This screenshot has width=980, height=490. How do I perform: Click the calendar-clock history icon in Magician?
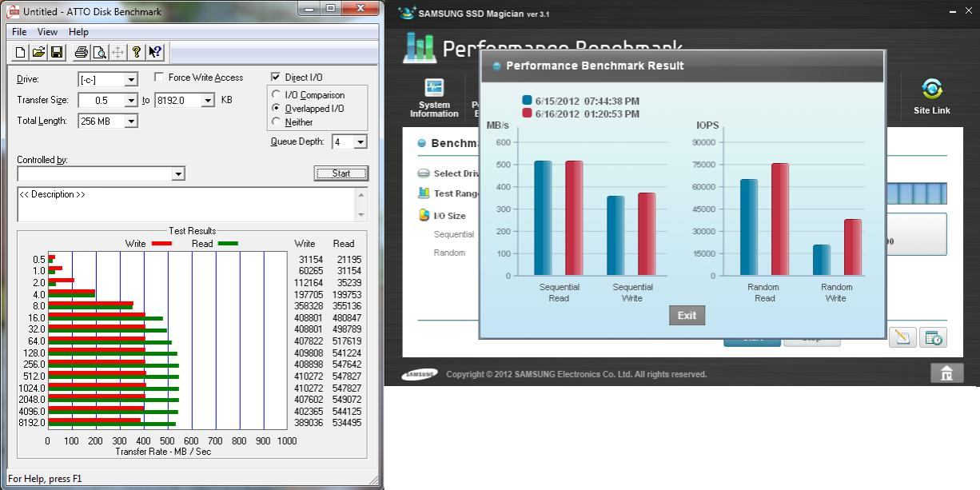[933, 337]
